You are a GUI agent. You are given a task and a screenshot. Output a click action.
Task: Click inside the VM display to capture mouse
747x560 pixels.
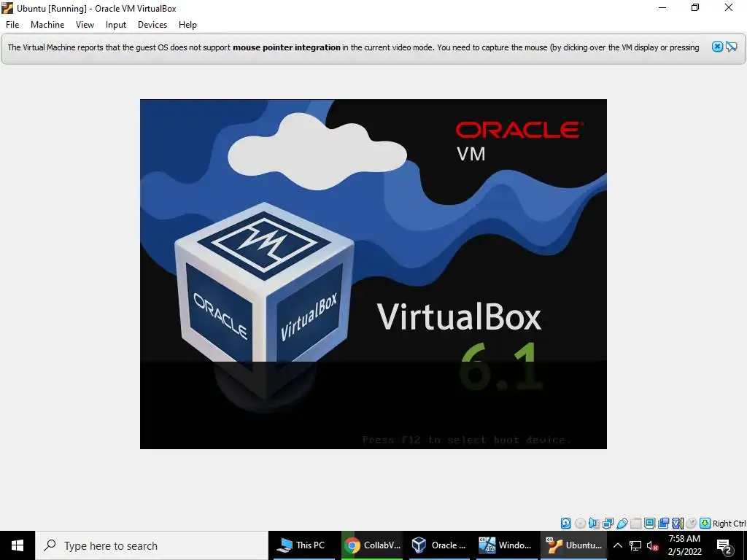[373, 274]
